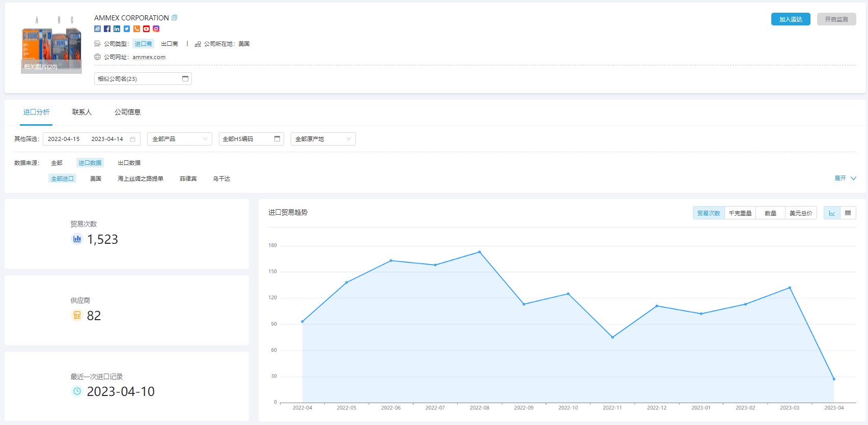868x425 pixels.
Task: Open the calendar icon in date filter
Action: click(x=132, y=139)
